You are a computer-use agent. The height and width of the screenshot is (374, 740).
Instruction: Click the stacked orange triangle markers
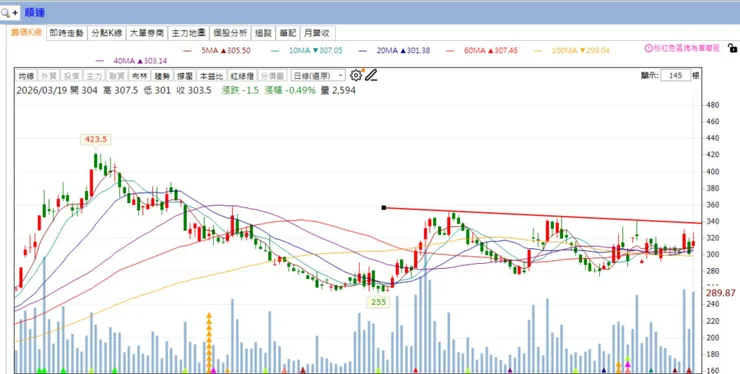click(x=209, y=342)
